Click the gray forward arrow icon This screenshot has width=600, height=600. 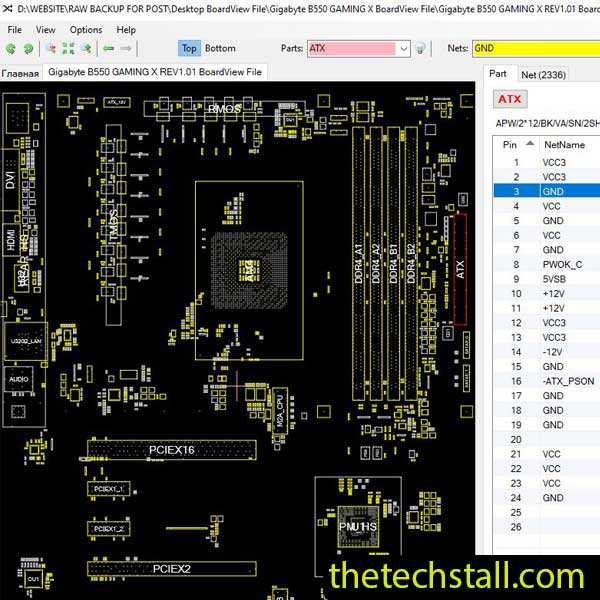click(126, 49)
